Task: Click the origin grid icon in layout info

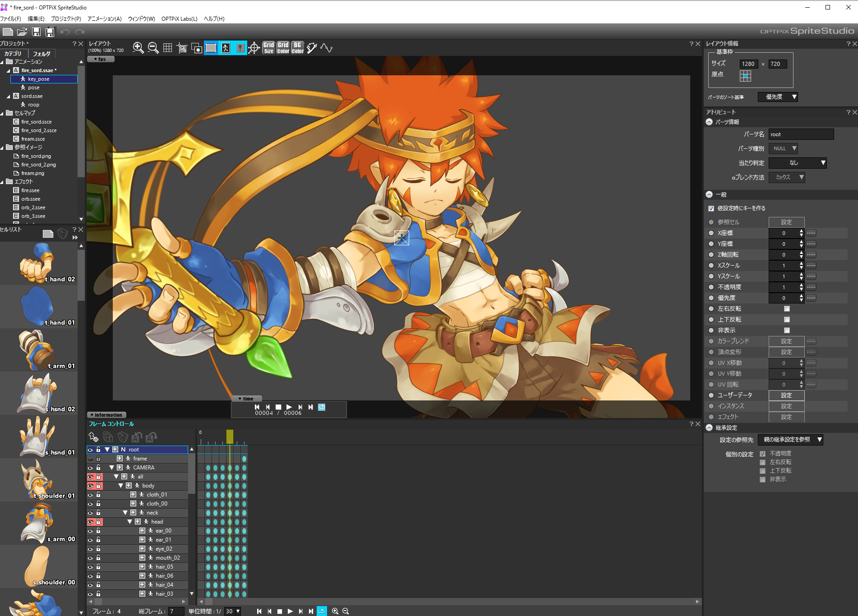Action: pyautogui.click(x=745, y=76)
